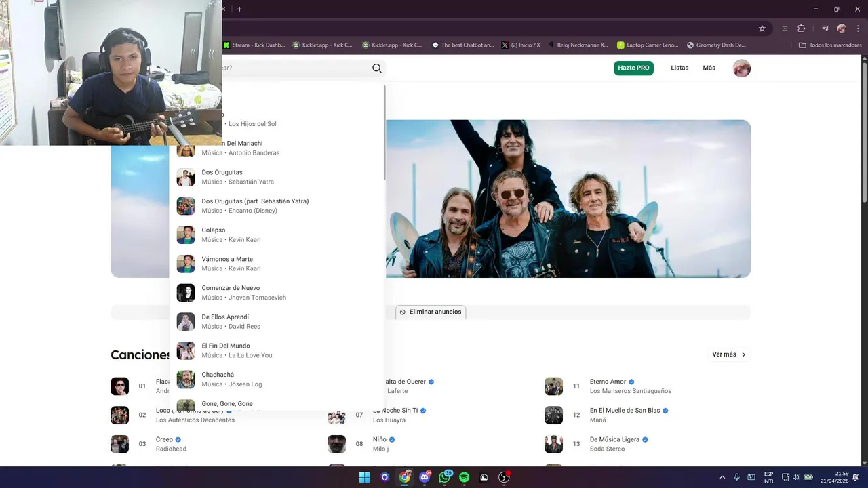868x488 pixels.
Task: Open the Chrome profile avatar
Action: pyautogui.click(x=842, y=28)
